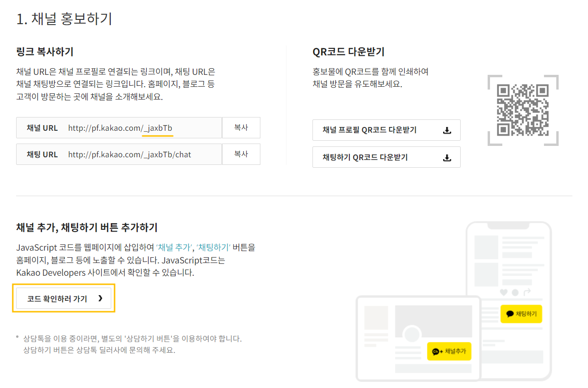Click the '채팅하기' highlighted link text
The image size is (588, 388).
214,247
